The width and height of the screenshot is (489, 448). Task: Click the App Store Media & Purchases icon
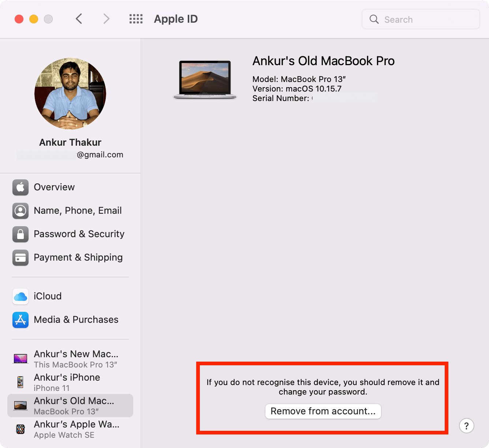(x=20, y=320)
